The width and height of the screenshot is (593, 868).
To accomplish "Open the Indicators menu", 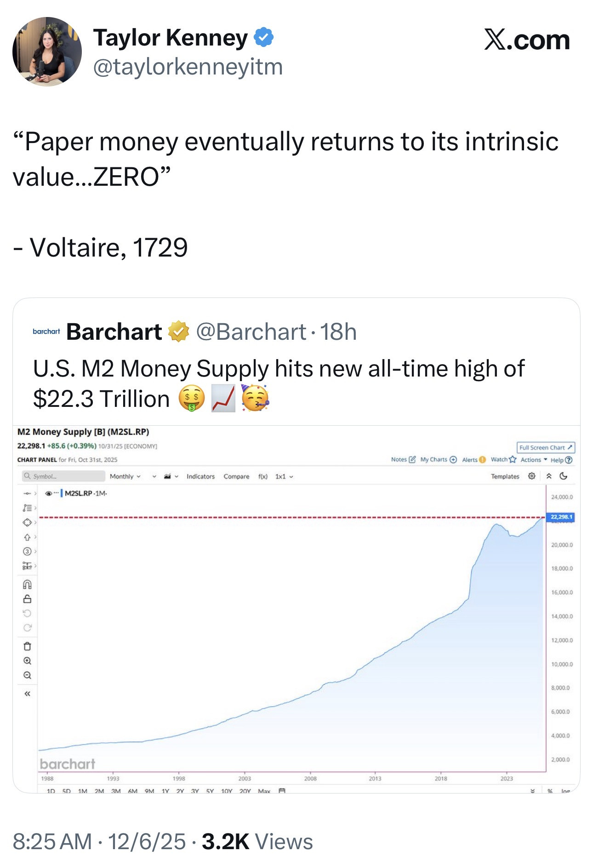I will [x=200, y=477].
